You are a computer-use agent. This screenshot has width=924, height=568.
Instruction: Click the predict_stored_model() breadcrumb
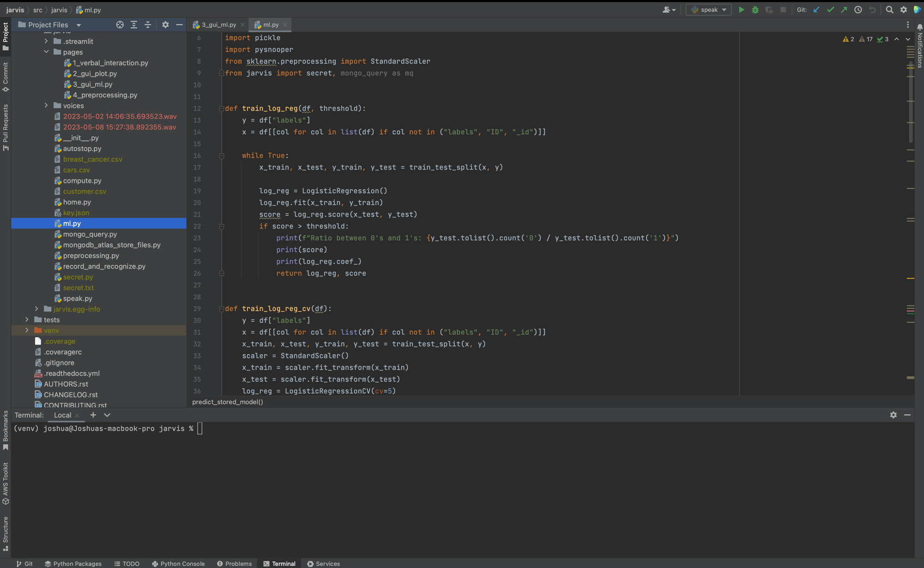(227, 402)
